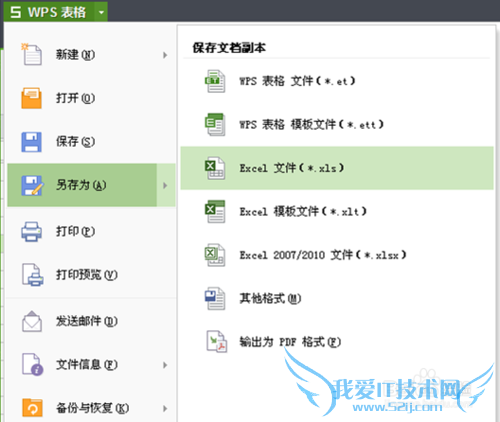Viewport: 500px width, 422px height.
Task: Click the 新建 new document icon
Action: pyautogui.click(x=32, y=54)
